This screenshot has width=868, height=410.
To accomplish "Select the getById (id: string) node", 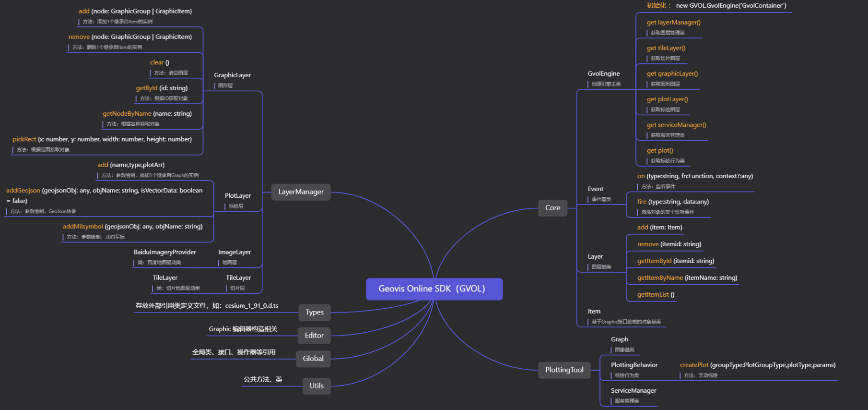I will click(x=162, y=93).
